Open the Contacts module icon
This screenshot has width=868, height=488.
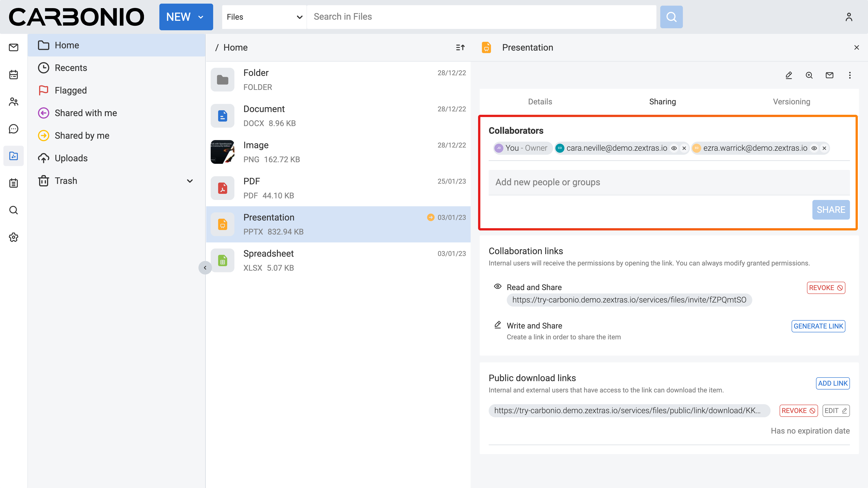[x=14, y=102]
